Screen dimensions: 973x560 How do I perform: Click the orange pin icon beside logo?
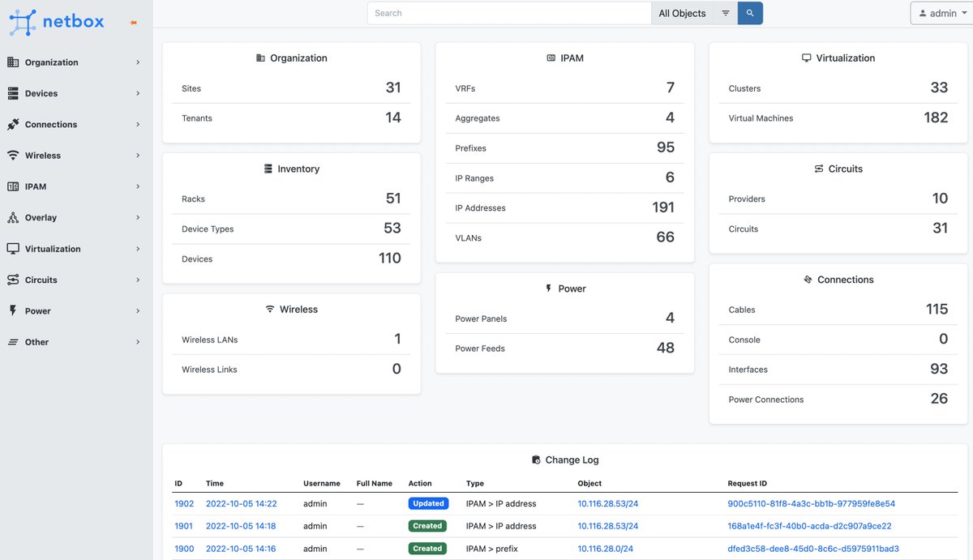tap(134, 23)
